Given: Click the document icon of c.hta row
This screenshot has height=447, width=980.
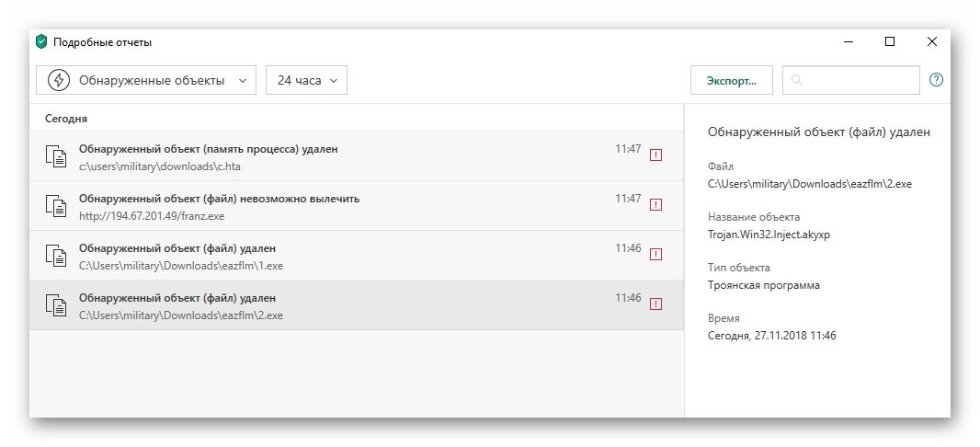Looking at the screenshot, I should click(x=56, y=155).
